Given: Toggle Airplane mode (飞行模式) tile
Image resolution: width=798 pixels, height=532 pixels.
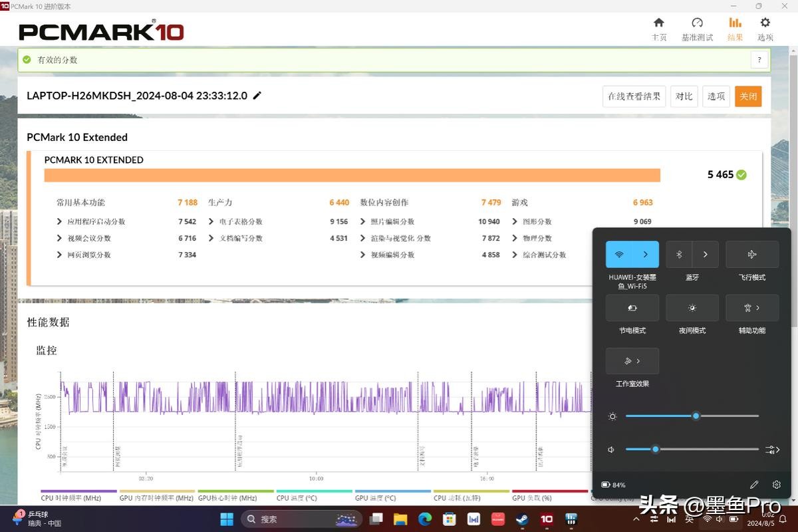Looking at the screenshot, I should point(752,255).
